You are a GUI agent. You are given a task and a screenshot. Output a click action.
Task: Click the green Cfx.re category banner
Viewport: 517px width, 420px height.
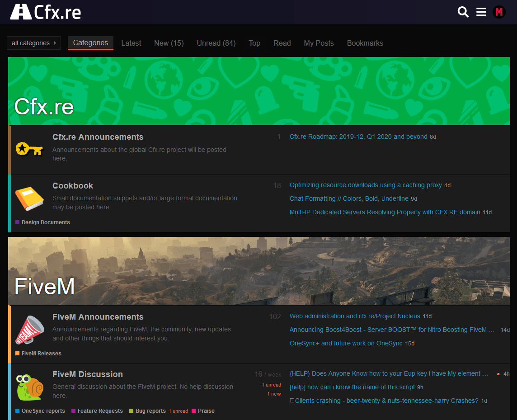click(x=259, y=91)
